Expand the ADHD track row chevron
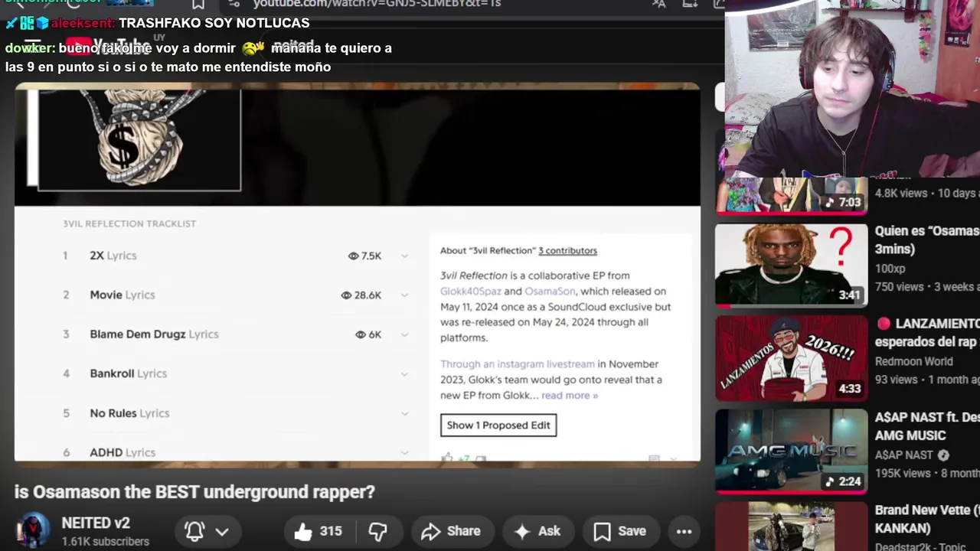Image resolution: width=980 pixels, height=551 pixels. [x=404, y=452]
